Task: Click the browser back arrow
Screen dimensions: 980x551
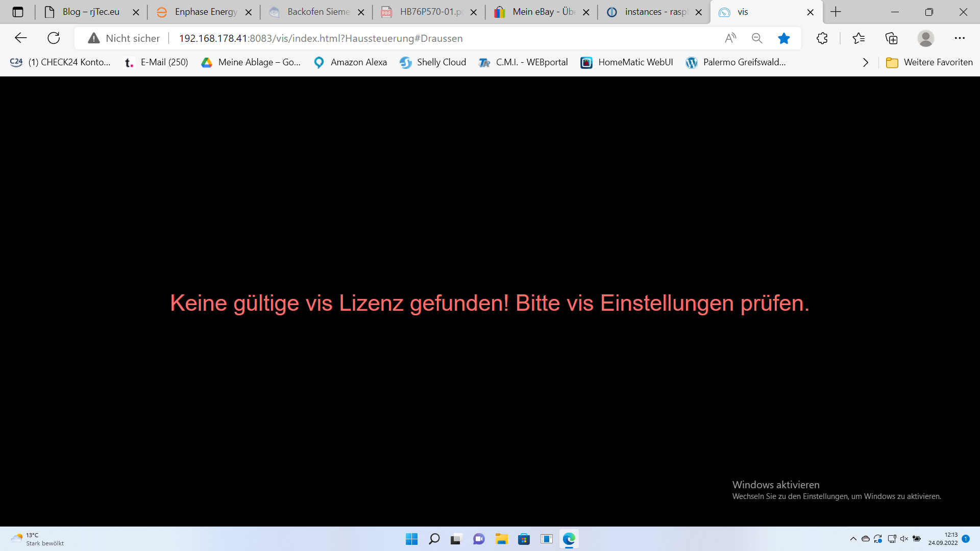Action: 21,38
